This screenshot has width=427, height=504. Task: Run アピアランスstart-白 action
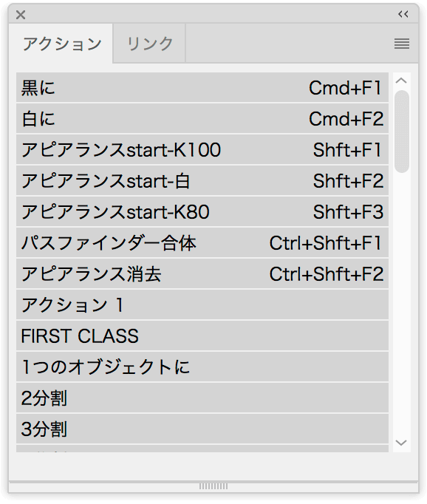[x=202, y=180]
